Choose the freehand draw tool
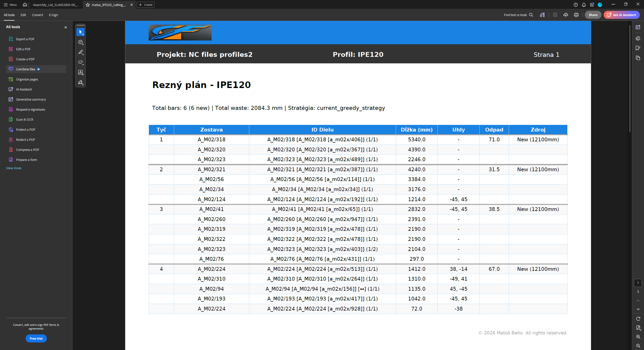This screenshot has width=644, height=350. pos(80,62)
